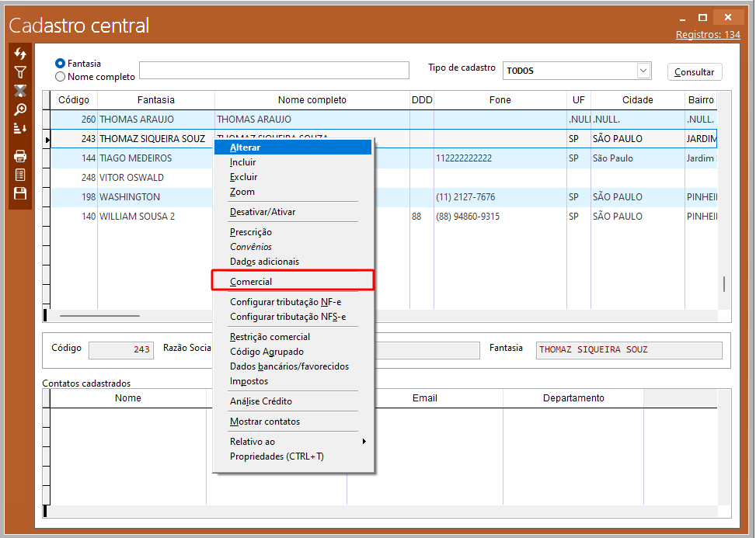Open the report list icon
The image size is (756, 538).
tap(20, 175)
